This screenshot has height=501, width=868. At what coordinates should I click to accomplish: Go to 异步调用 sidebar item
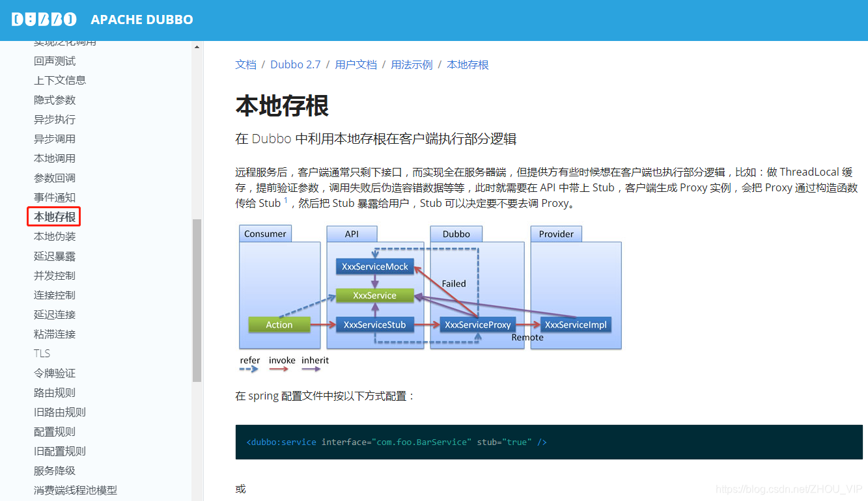[55, 139]
